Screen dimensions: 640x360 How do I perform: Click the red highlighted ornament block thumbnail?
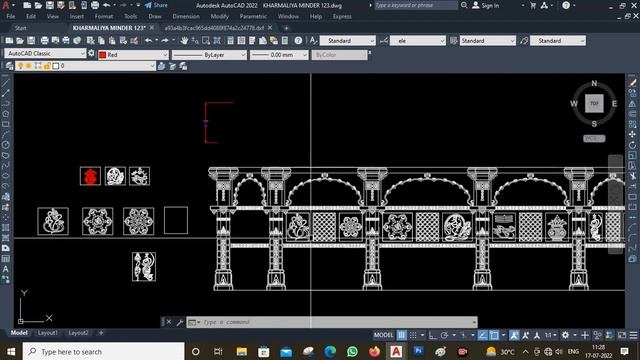tap(90, 176)
